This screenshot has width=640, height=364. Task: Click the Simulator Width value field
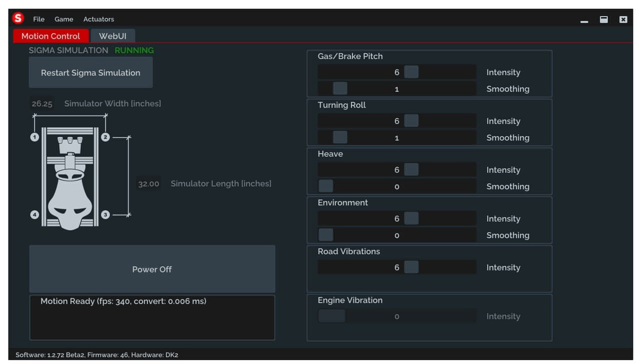[42, 103]
